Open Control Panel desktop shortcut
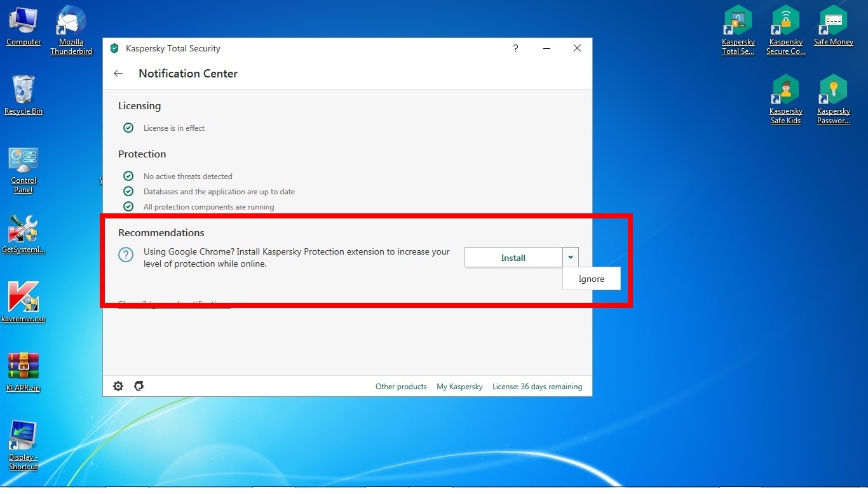Image resolution: width=868 pixels, height=494 pixels. click(x=24, y=170)
